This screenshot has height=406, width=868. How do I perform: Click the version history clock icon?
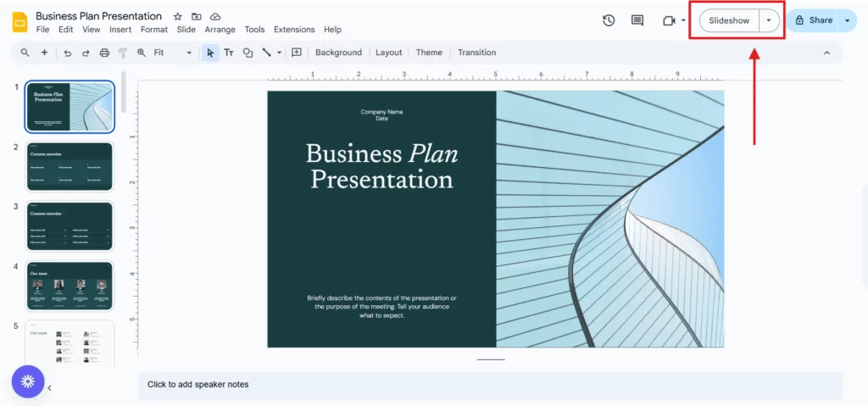click(609, 20)
